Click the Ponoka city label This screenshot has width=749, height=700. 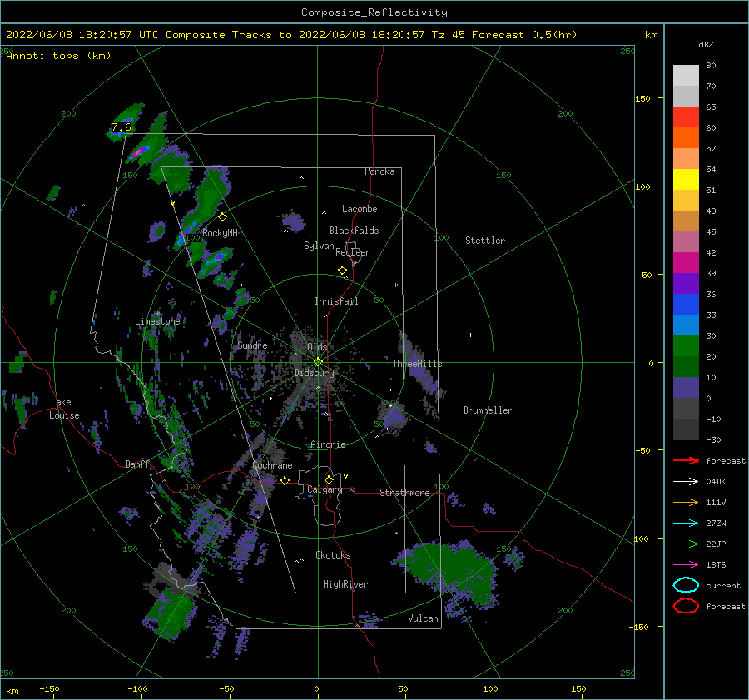379,171
